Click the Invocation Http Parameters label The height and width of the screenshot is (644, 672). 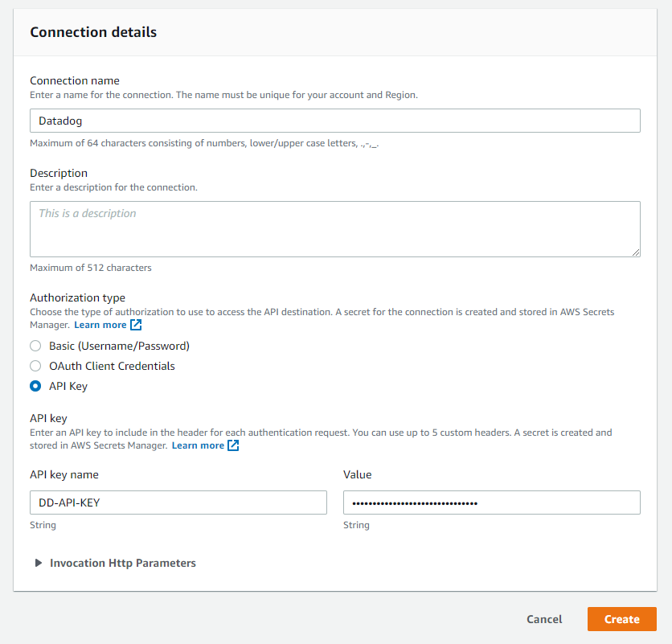point(122,563)
